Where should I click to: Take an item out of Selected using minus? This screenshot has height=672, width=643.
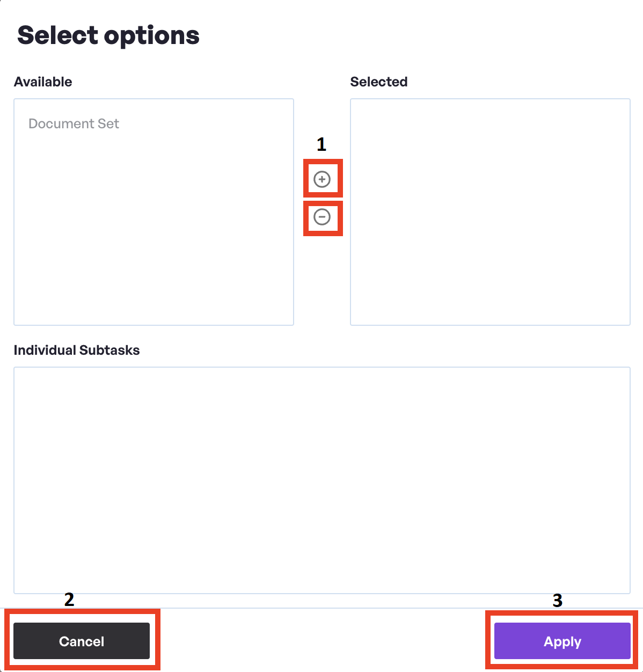(x=322, y=217)
